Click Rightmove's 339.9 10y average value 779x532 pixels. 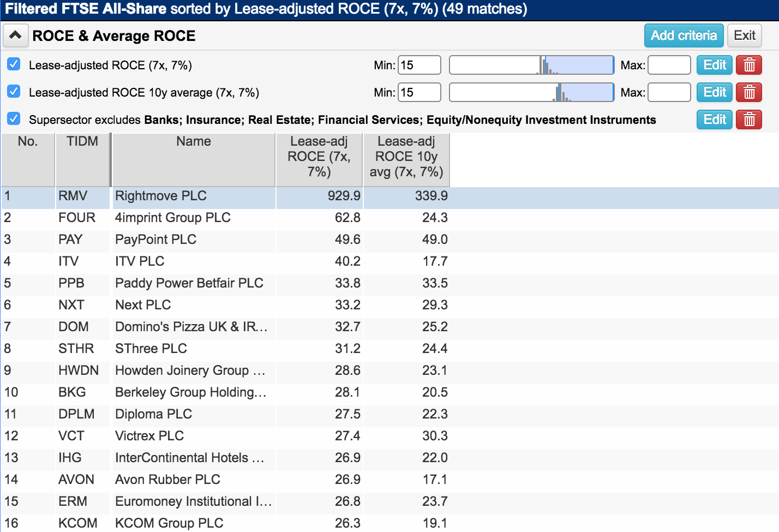431,196
